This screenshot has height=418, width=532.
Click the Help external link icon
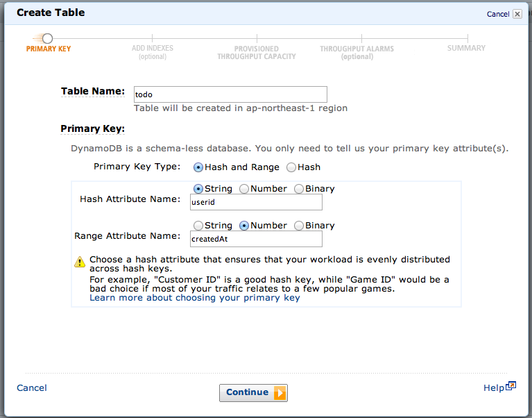511,386
